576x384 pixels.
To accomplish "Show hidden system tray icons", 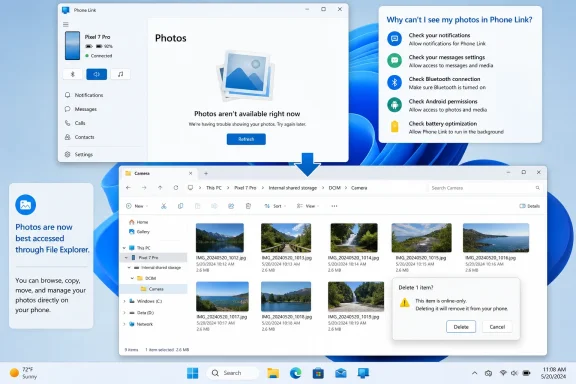I will pyautogui.click(x=475, y=373).
